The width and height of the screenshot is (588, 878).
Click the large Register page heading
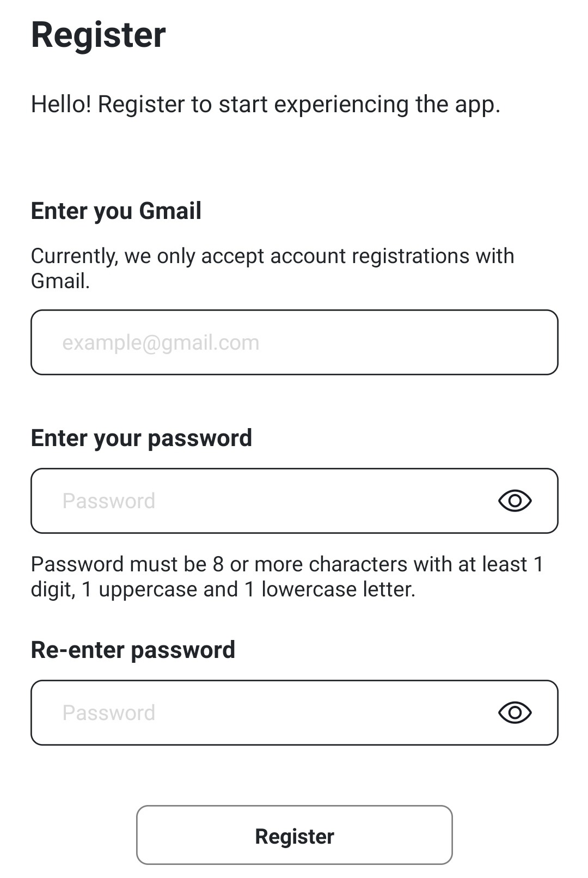tap(98, 35)
